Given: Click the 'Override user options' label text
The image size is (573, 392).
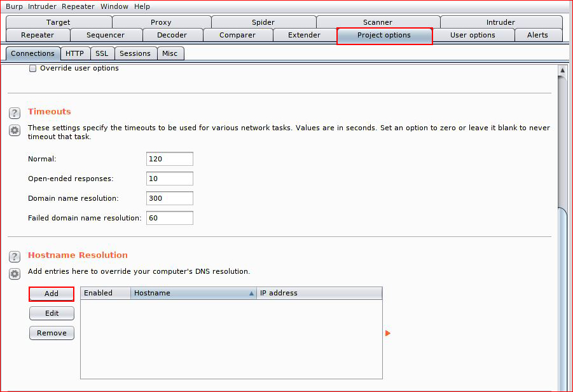Looking at the screenshot, I should click(x=79, y=68).
